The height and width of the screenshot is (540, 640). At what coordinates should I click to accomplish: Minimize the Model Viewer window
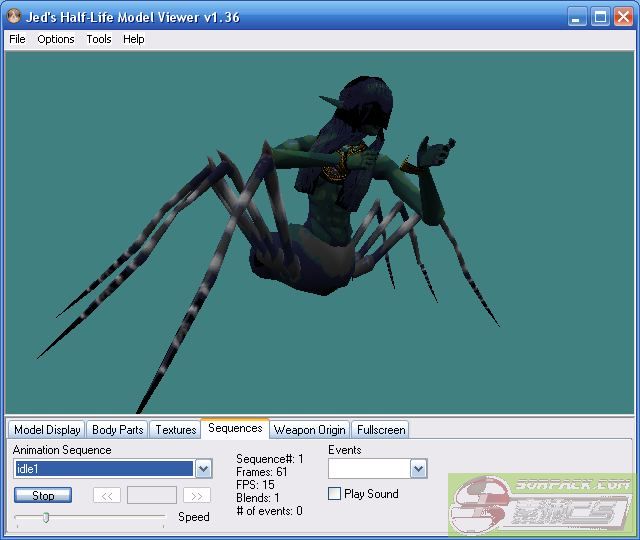point(578,17)
